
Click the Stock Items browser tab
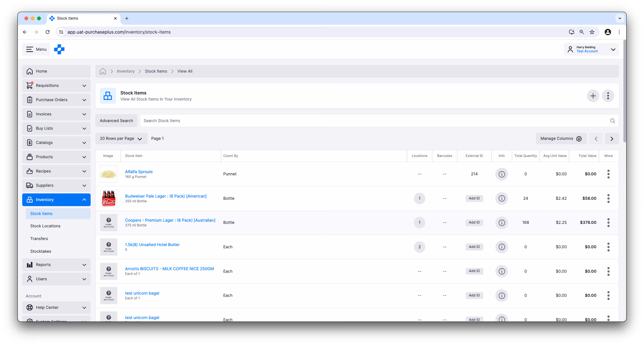84,18
